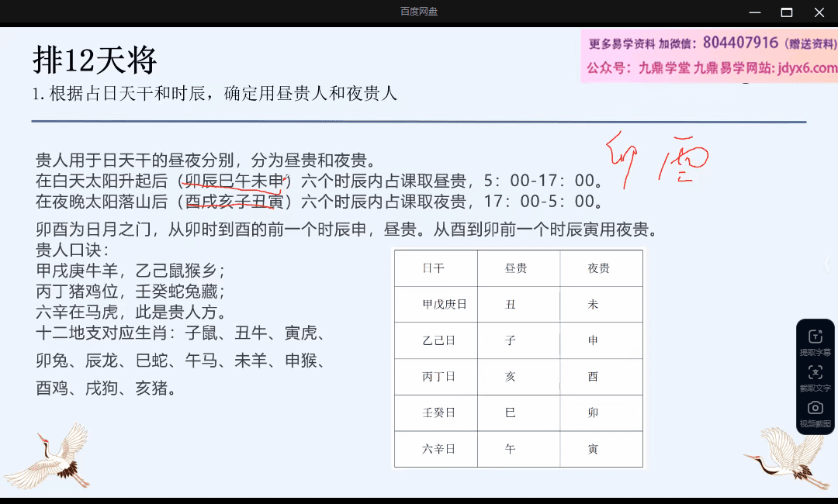The width and height of the screenshot is (838, 504).
Task: Select the 昼贵 column header
Action: click(x=516, y=268)
